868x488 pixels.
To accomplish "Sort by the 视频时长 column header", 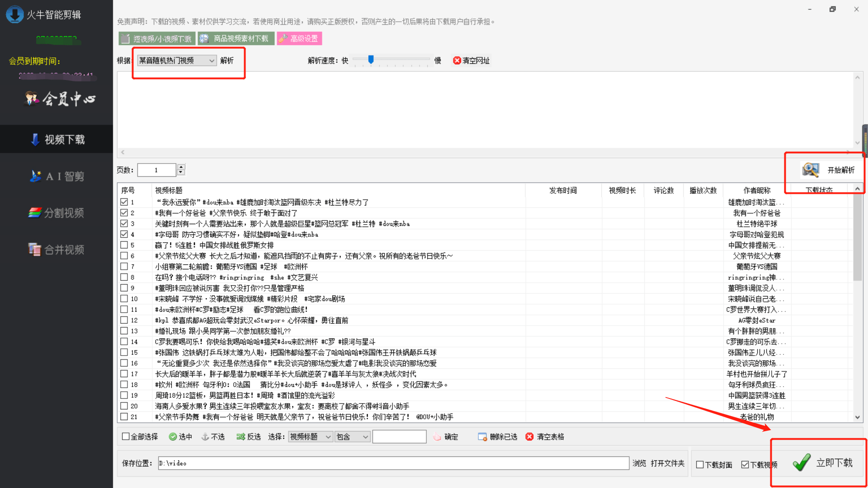I will [x=623, y=190].
